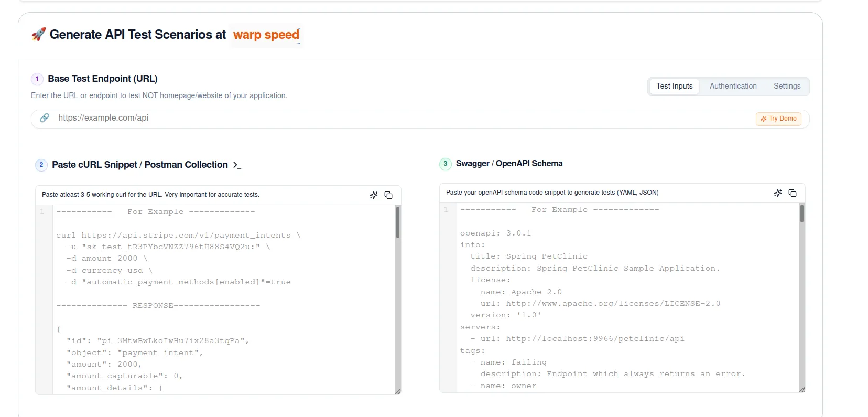Image resolution: width=868 pixels, height=417 pixels.
Task: Click inside the OpenAPI schema text editor
Action: pos(627,297)
